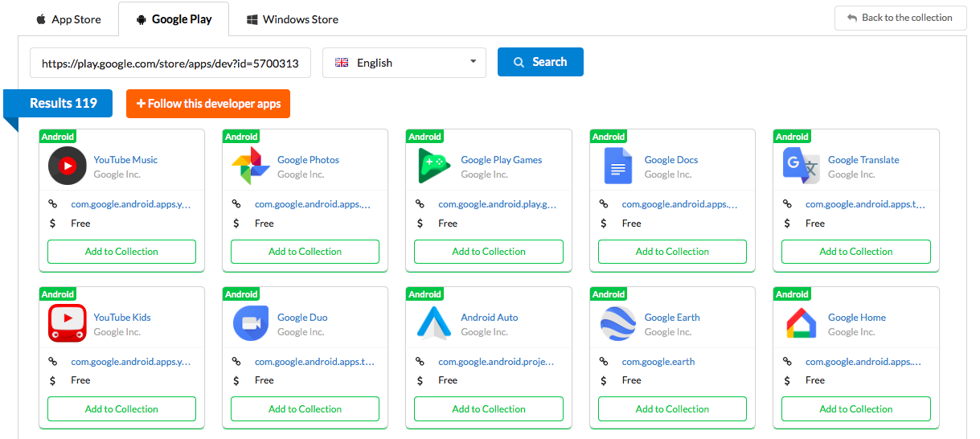Go back to the collection
This screenshot has width=980, height=439.
(900, 18)
